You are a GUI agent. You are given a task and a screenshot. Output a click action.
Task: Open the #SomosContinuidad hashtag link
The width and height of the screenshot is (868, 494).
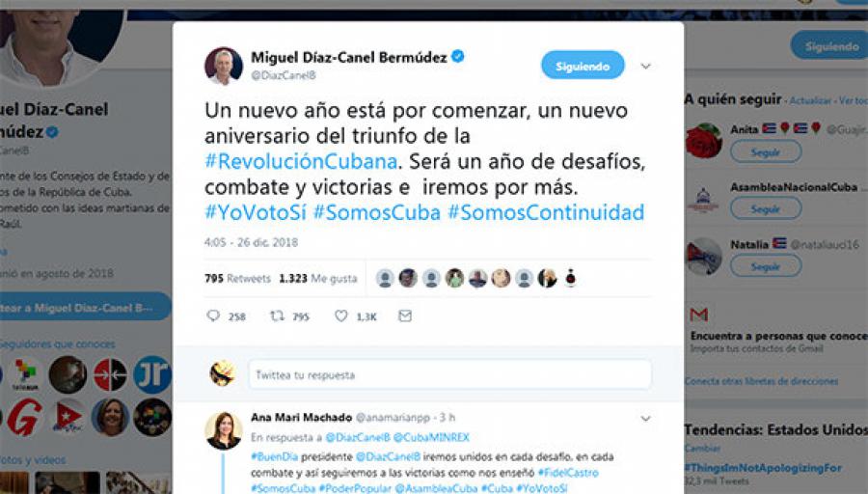546,212
